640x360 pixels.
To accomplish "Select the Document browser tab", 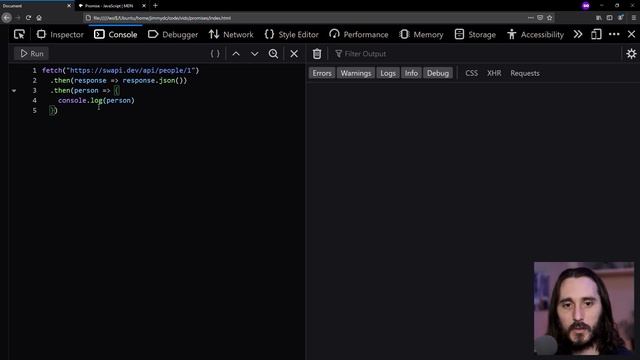I will 36,6.
